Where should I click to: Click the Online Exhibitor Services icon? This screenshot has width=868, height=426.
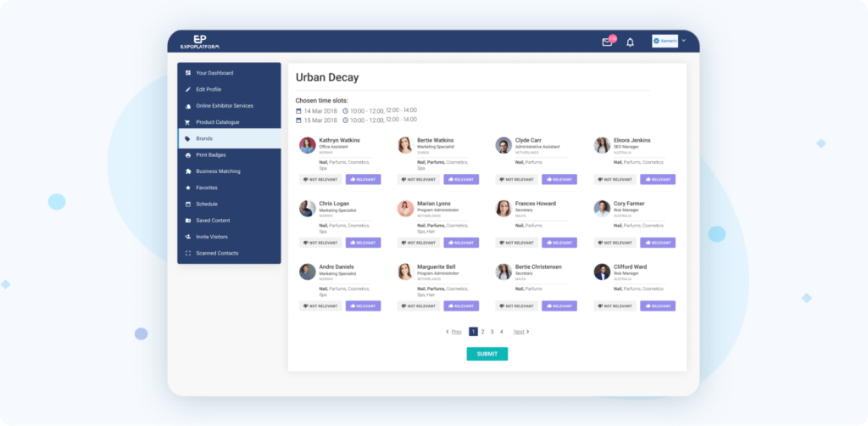[188, 106]
